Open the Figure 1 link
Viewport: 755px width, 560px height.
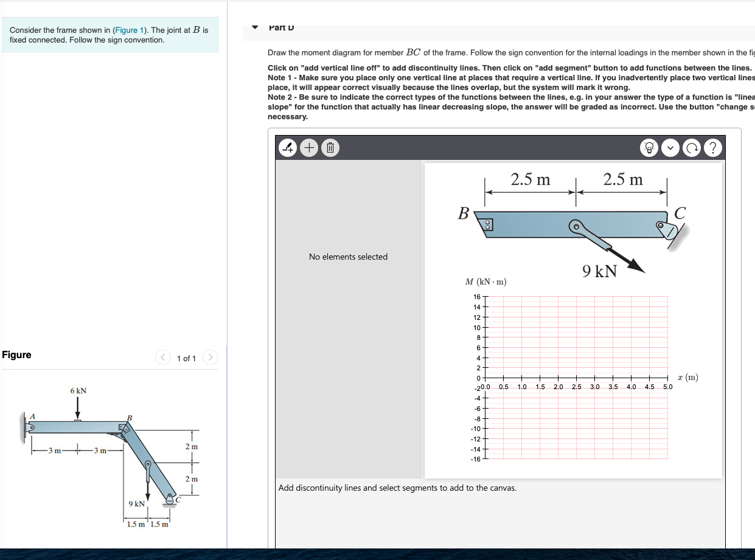tap(129, 30)
